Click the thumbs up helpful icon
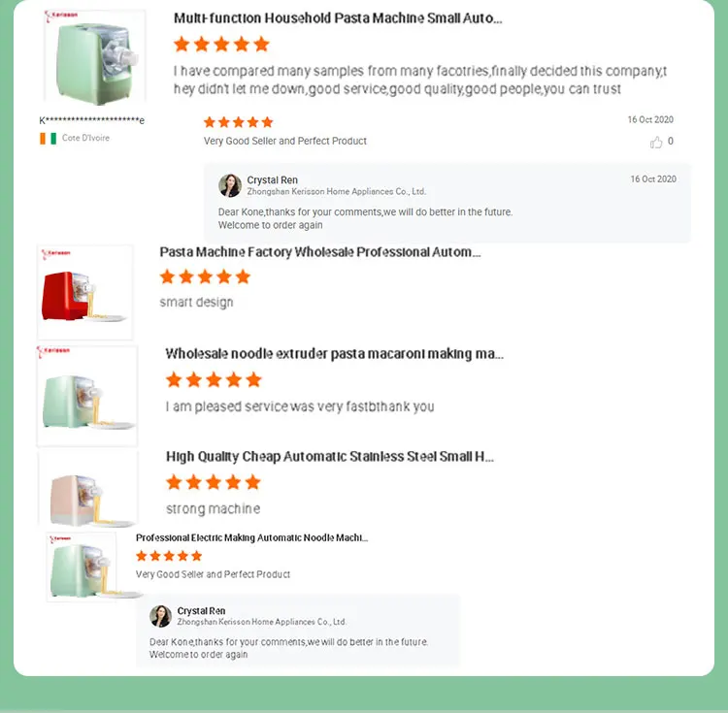Viewport: 728px width, 713px height. tap(656, 142)
